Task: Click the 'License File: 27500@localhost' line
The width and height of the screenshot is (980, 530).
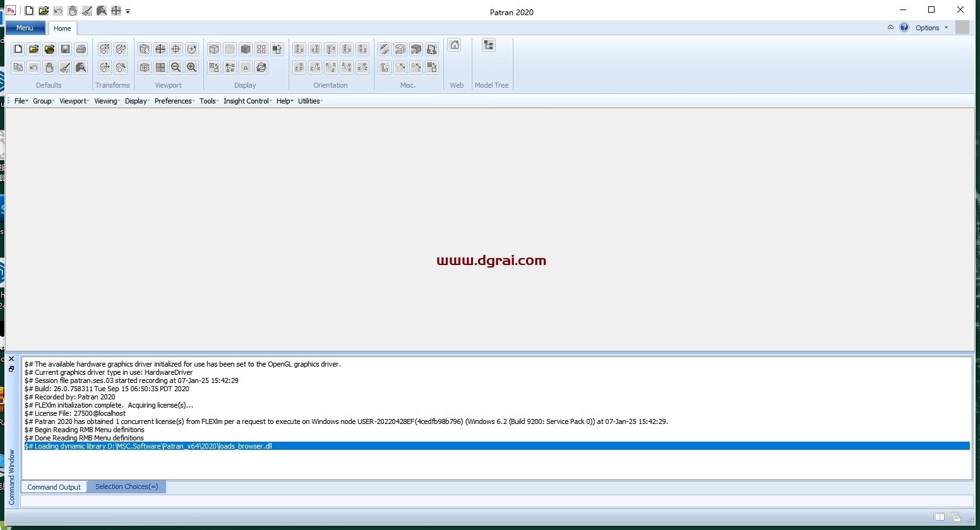Action: click(x=75, y=413)
